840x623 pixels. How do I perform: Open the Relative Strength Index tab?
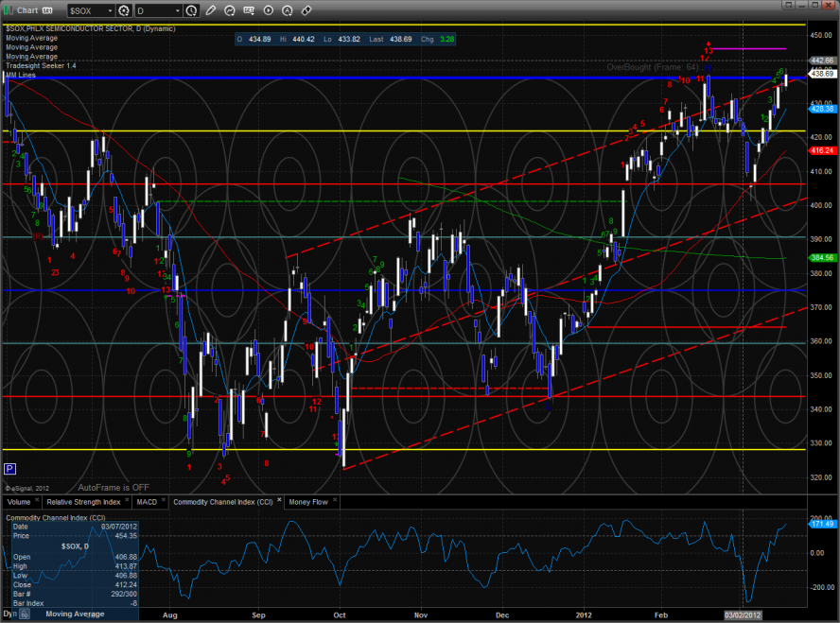pos(84,501)
